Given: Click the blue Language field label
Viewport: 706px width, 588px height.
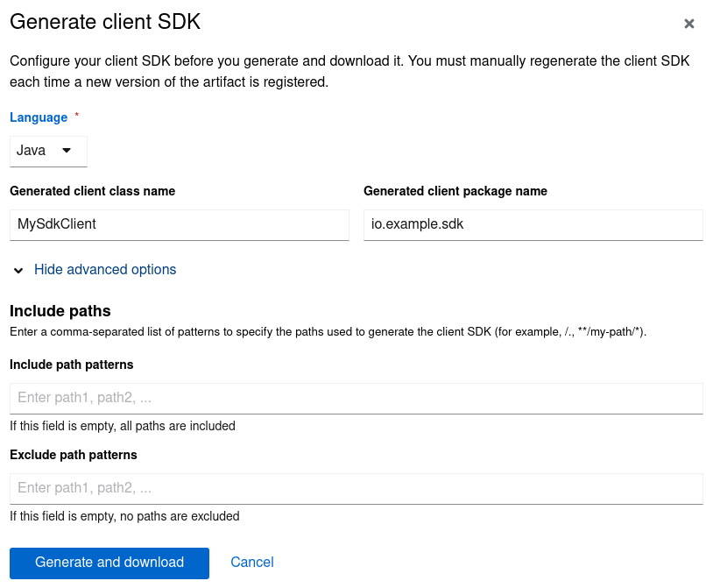Looking at the screenshot, I should click(39, 117).
